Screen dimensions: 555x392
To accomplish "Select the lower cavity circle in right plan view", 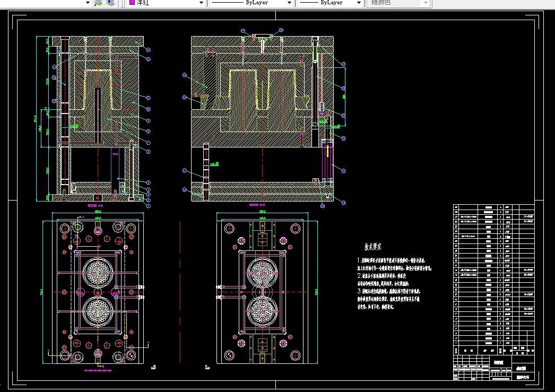I will tap(262, 311).
